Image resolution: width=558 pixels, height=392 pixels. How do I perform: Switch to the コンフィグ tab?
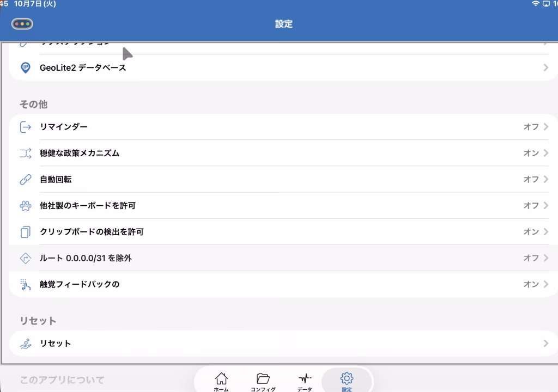point(263,382)
